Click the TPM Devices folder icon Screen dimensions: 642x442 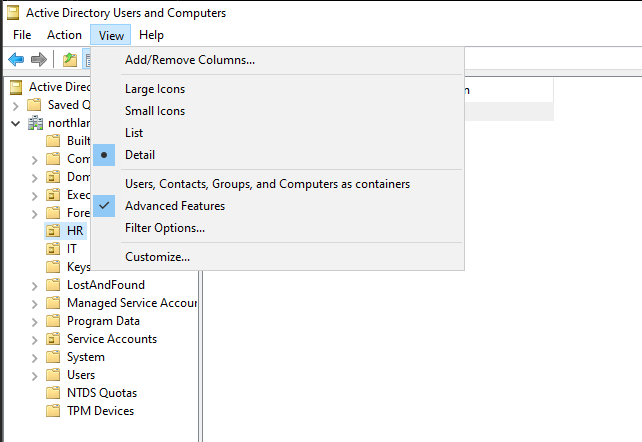tap(54, 411)
